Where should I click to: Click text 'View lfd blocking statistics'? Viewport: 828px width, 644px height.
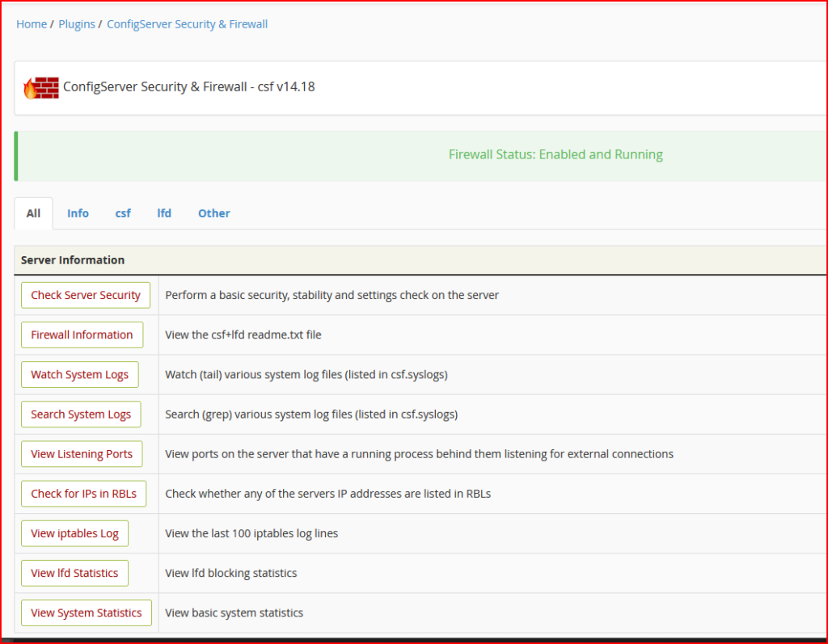230,573
